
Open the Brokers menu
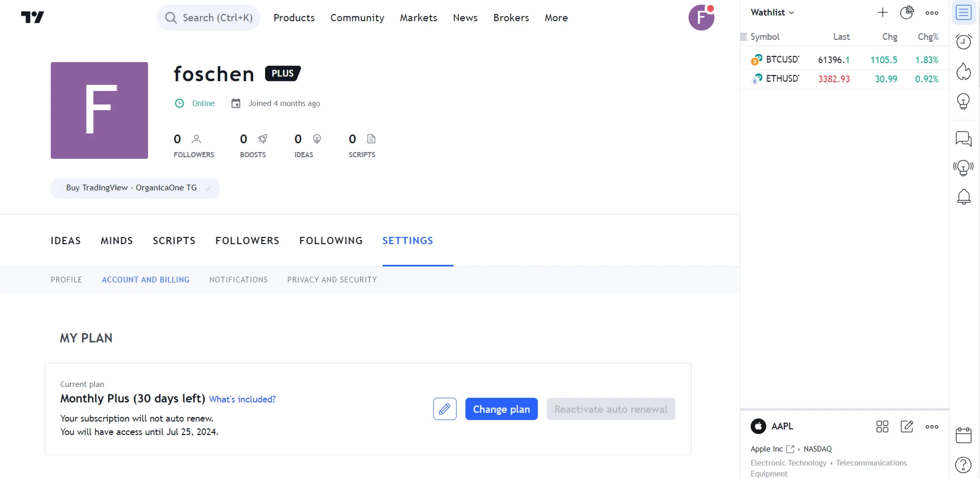click(511, 18)
